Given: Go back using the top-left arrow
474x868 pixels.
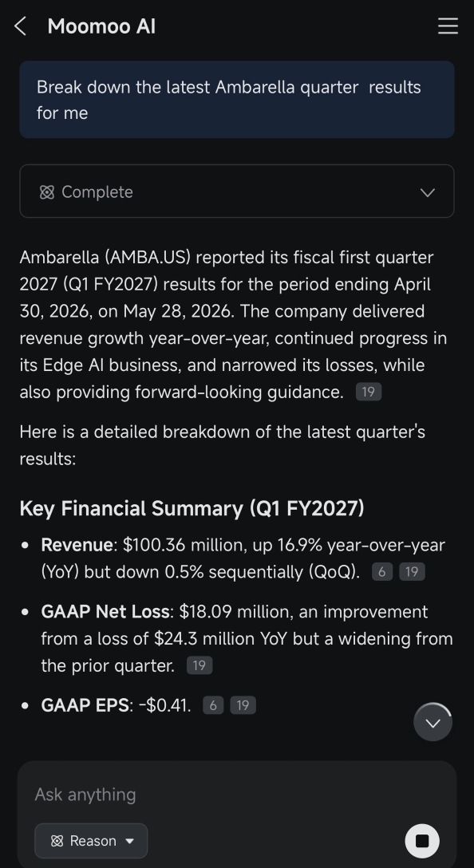Looking at the screenshot, I should tap(20, 26).
